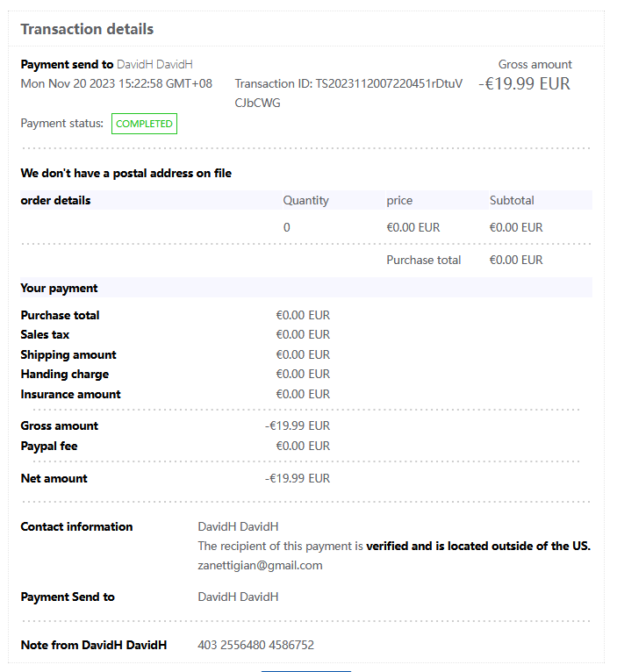
Task: Click the postal address notice text
Action: click(x=126, y=173)
